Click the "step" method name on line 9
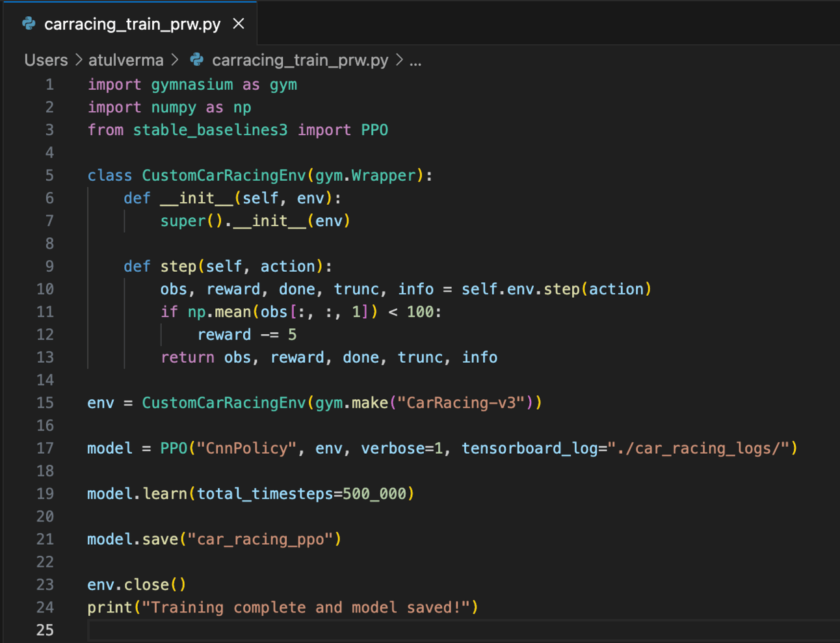 click(x=178, y=267)
